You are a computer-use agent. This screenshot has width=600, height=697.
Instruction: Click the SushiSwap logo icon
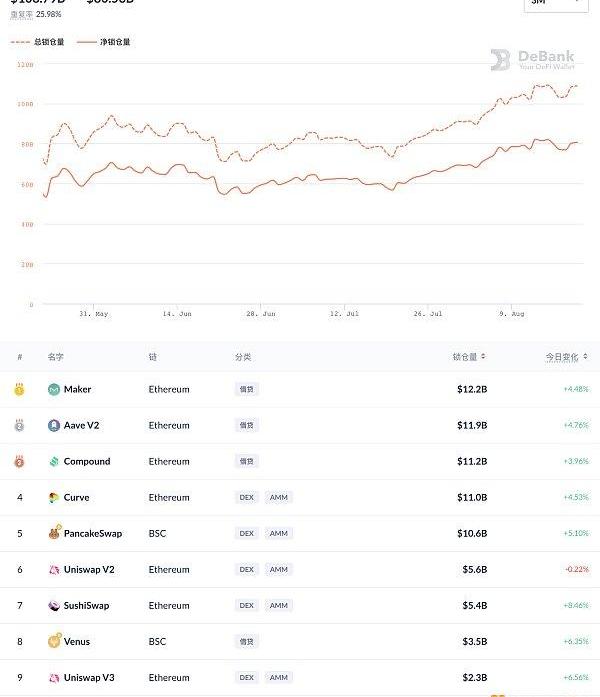(54, 605)
